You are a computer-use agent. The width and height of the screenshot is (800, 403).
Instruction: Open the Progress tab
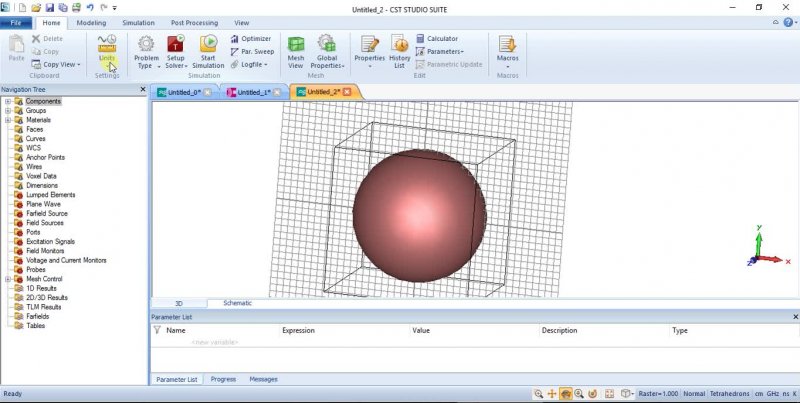(223, 380)
